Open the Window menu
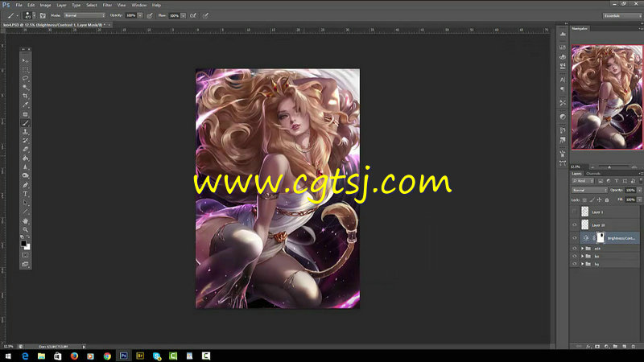 138,5
